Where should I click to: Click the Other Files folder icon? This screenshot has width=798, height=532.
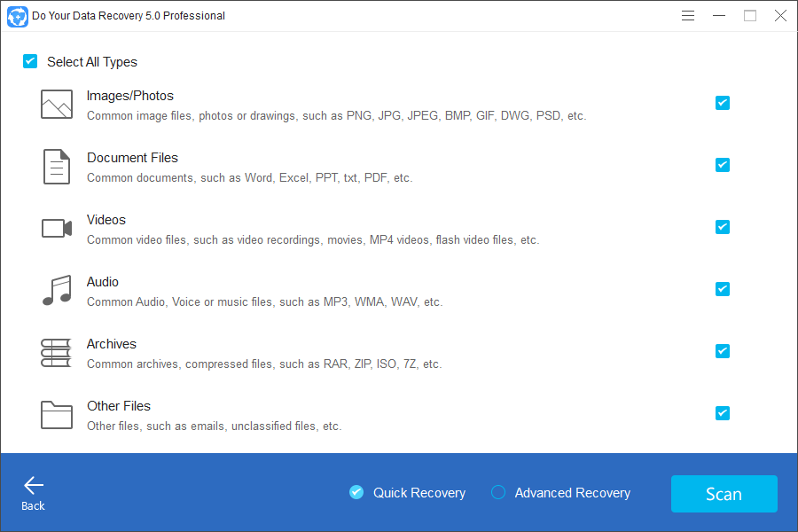pyautogui.click(x=57, y=415)
